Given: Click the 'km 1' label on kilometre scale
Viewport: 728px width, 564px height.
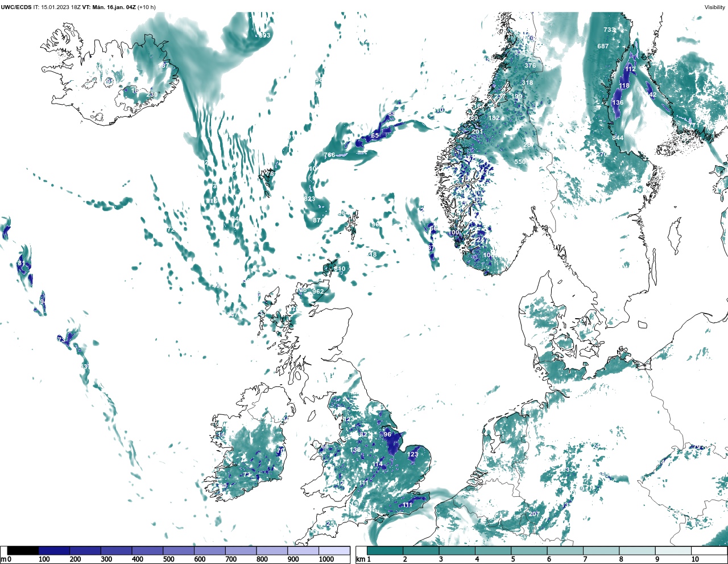Looking at the screenshot, I should click(x=363, y=559).
